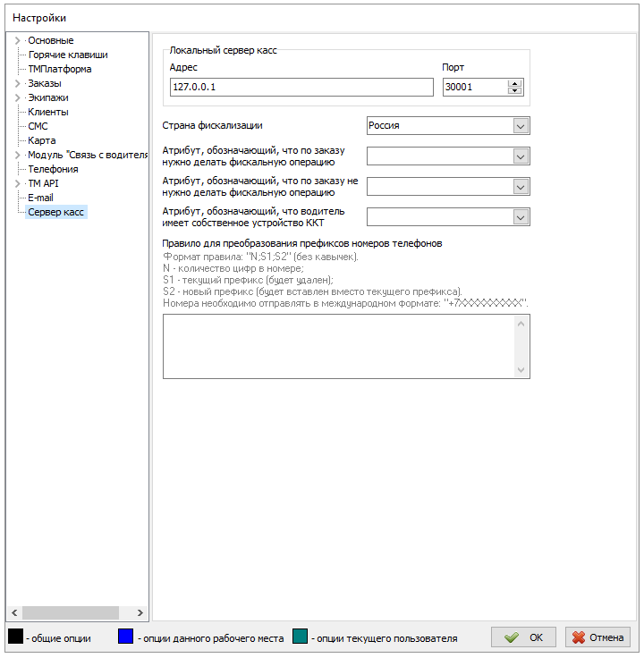Screen dimensions: 644x658
Task: Click the teal текущего пользователя swatch
Action: (301, 637)
